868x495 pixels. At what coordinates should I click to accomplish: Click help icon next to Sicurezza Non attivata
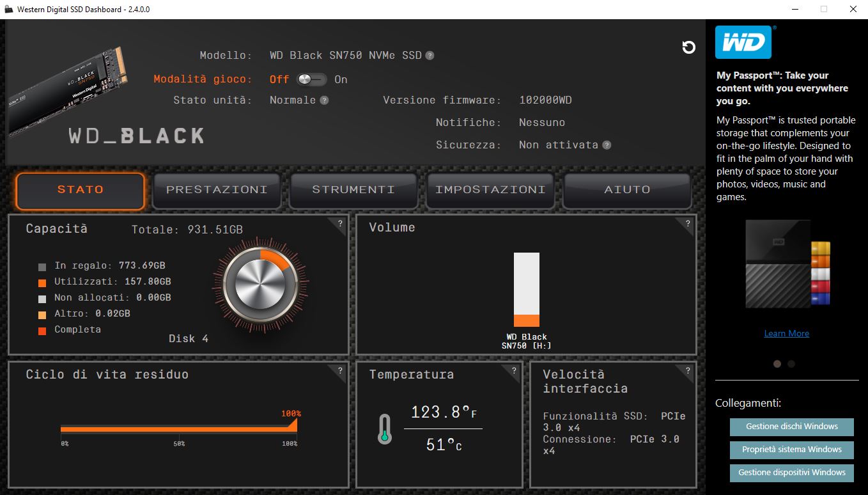(607, 145)
